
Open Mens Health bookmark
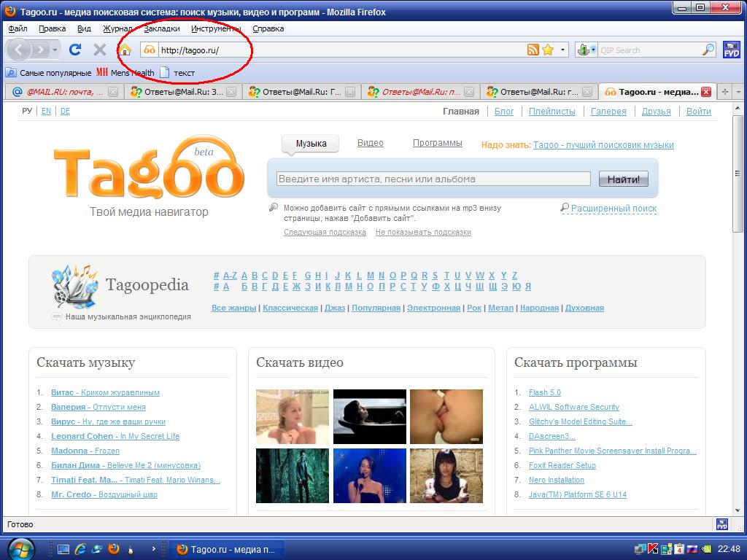click(125, 73)
